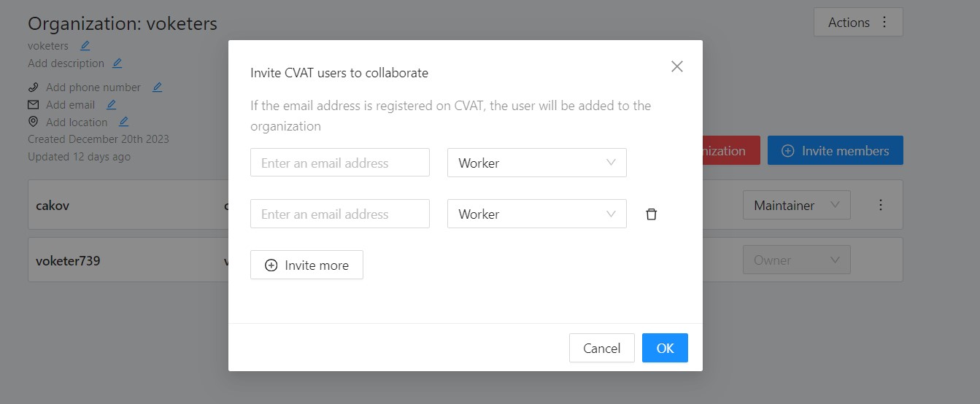The width and height of the screenshot is (980, 404).
Task: Click the red organization button
Action: point(730,151)
